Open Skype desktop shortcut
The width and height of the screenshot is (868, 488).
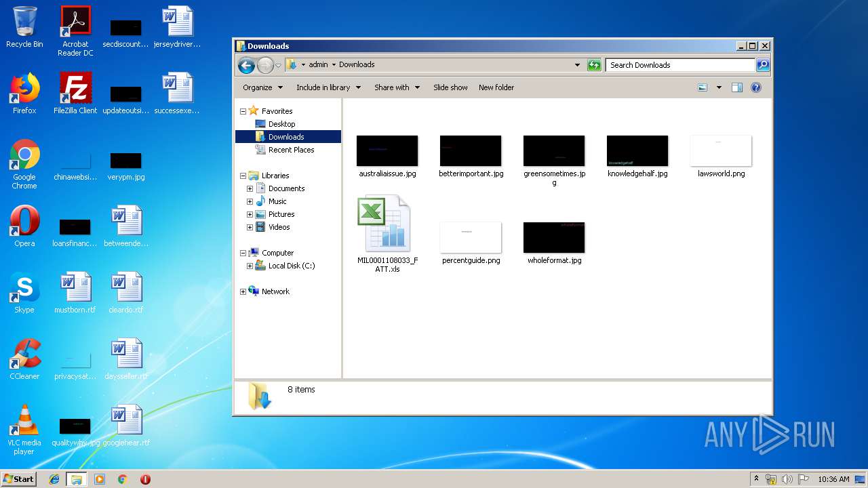24,293
